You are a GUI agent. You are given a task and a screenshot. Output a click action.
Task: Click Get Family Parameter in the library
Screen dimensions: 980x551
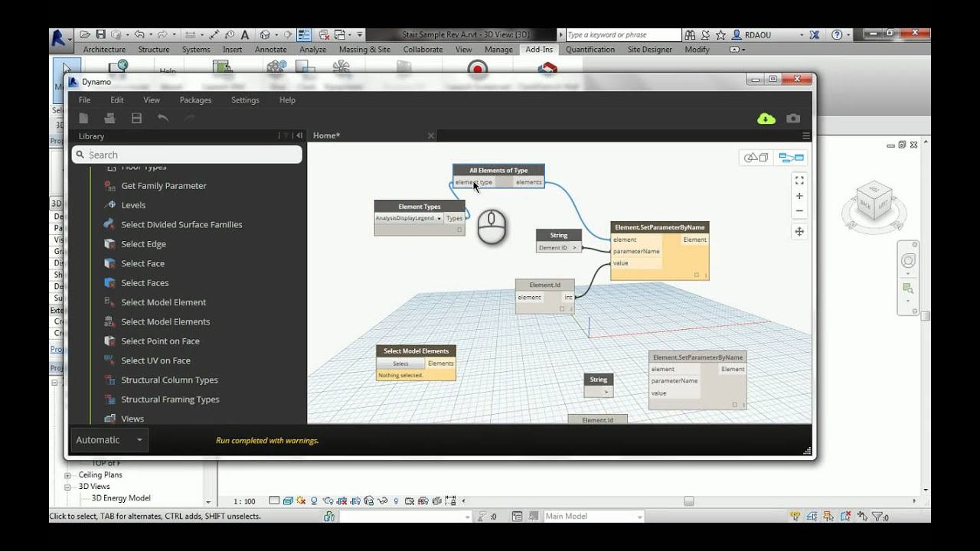coord(164,186)
